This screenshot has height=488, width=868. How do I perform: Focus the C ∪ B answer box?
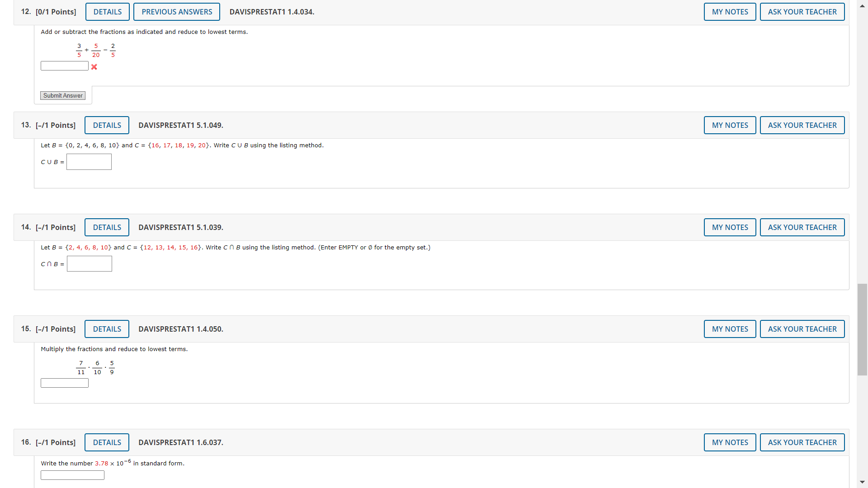[89, 162]
